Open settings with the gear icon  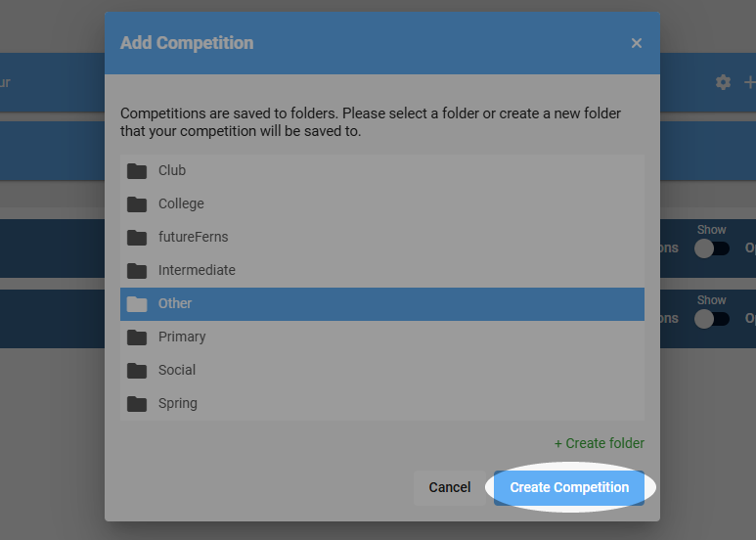coord(723,82)
